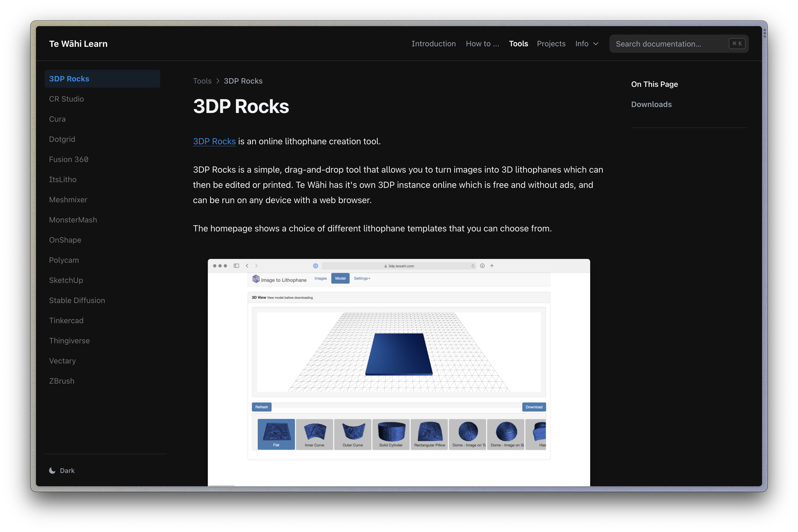Switch to the Projects nav item

pyautogui.click(x=551, y=44)
